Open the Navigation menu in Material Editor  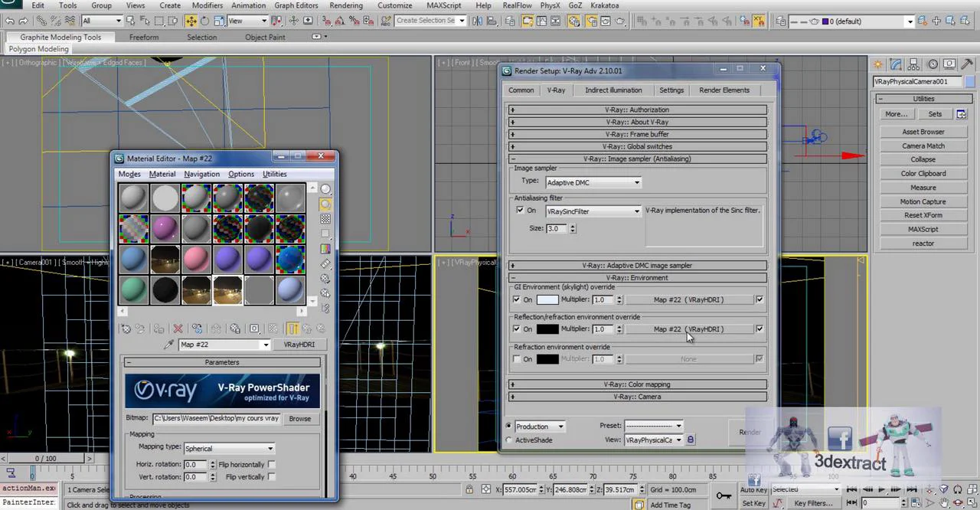[201, 174]
